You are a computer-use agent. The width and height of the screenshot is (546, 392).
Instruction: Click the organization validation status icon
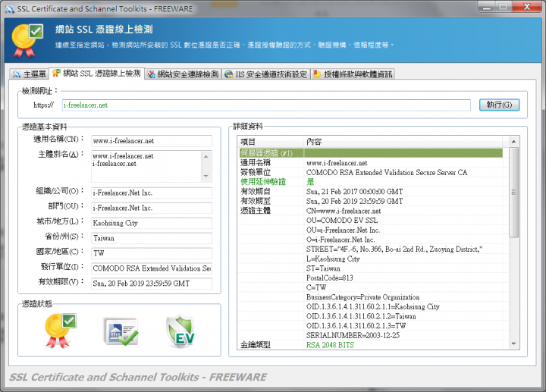pos(121,331)
